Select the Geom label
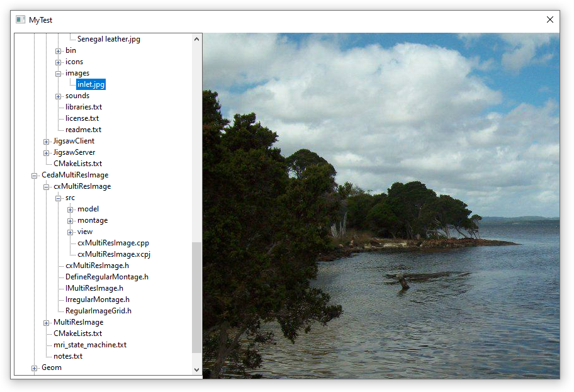Screen dimensions: 574x392 pos(51,367)
